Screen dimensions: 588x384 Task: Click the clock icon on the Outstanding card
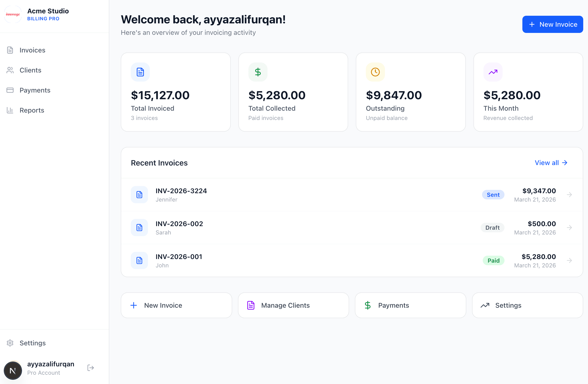coord(375,72)
